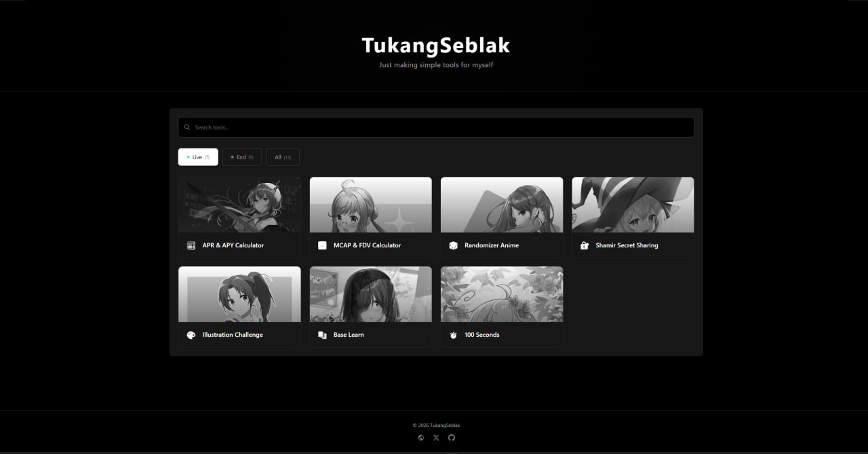Viewport: 868px width, 454px height.
Task: Click the Illustration Challenge title link
Action: [x=233, y=335]
